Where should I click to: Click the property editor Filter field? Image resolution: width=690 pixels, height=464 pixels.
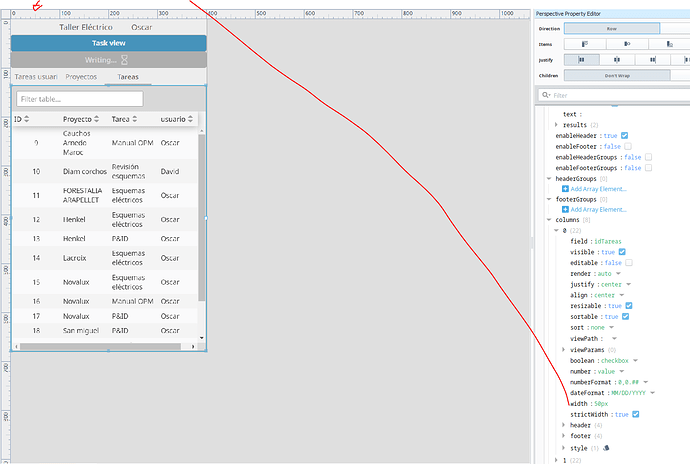click(x=614, y=95)
